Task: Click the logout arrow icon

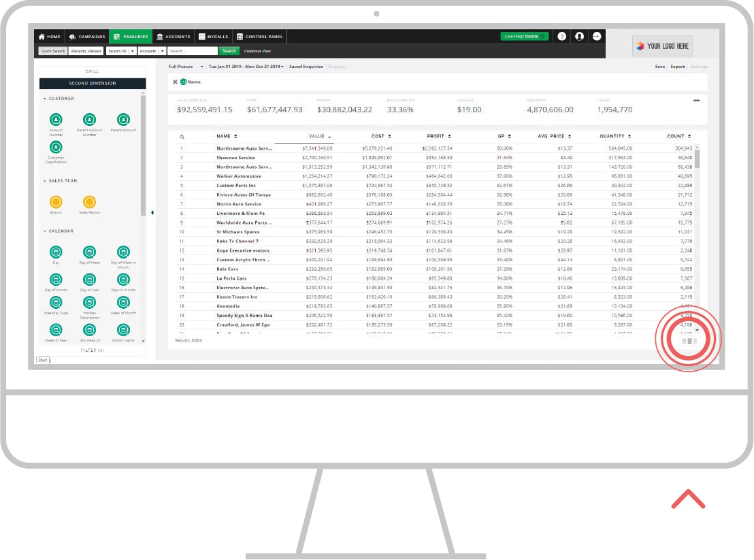Action: (597, 37)
